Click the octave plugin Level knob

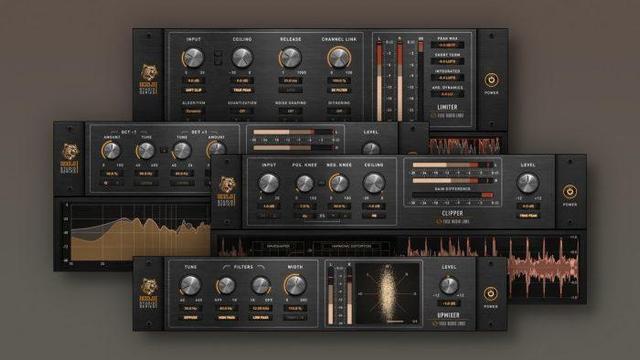point(371,149)
